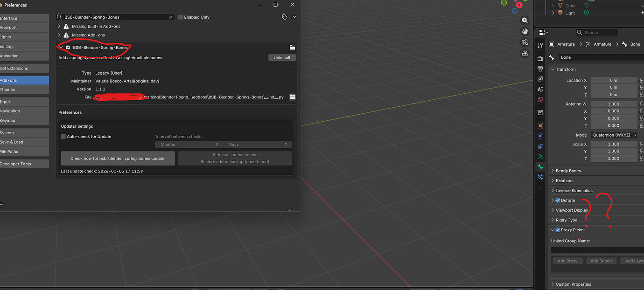Click the Add Button button
This screenshot has height=290, width=644.
point(601,261)
